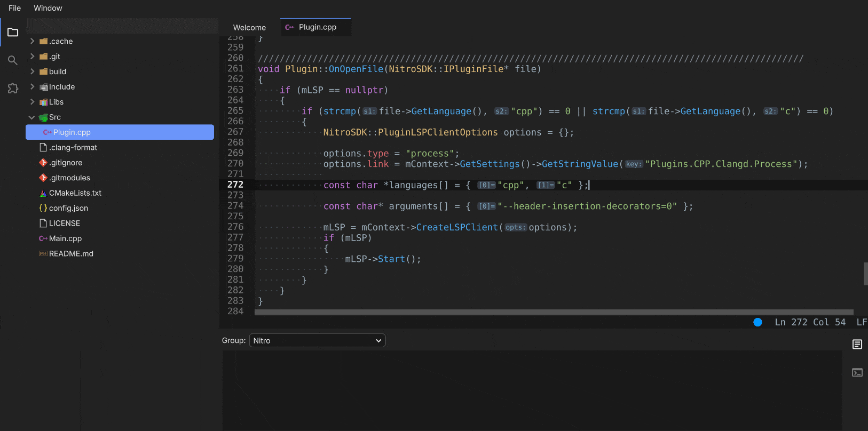Screen dimensions: 868x431
Task: Open the Window menu
Action: (x=48, y=8)
